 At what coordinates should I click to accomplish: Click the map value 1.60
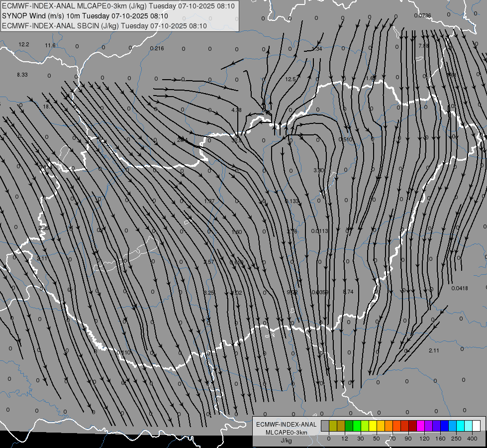coord(237,232)
